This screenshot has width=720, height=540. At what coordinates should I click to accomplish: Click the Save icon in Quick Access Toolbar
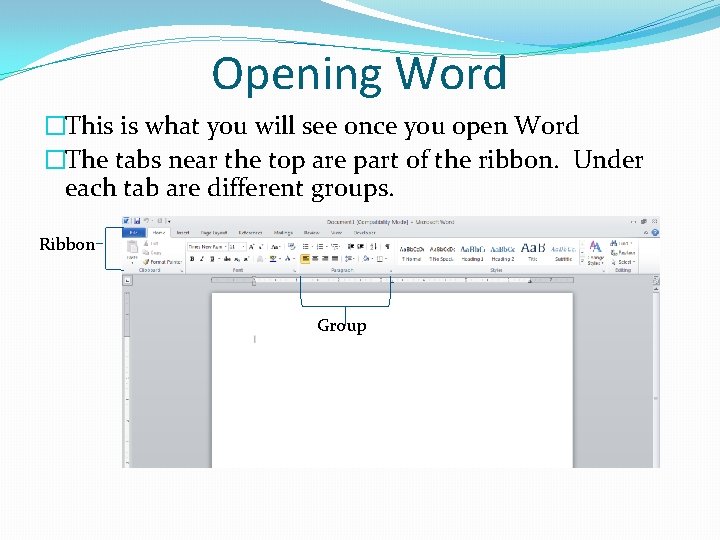[136, 221]
